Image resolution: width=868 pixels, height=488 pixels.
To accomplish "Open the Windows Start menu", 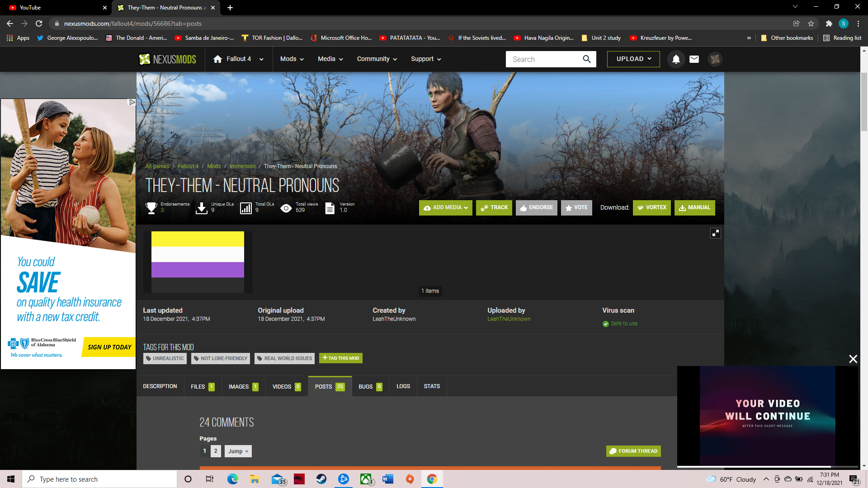I will 11,479.
